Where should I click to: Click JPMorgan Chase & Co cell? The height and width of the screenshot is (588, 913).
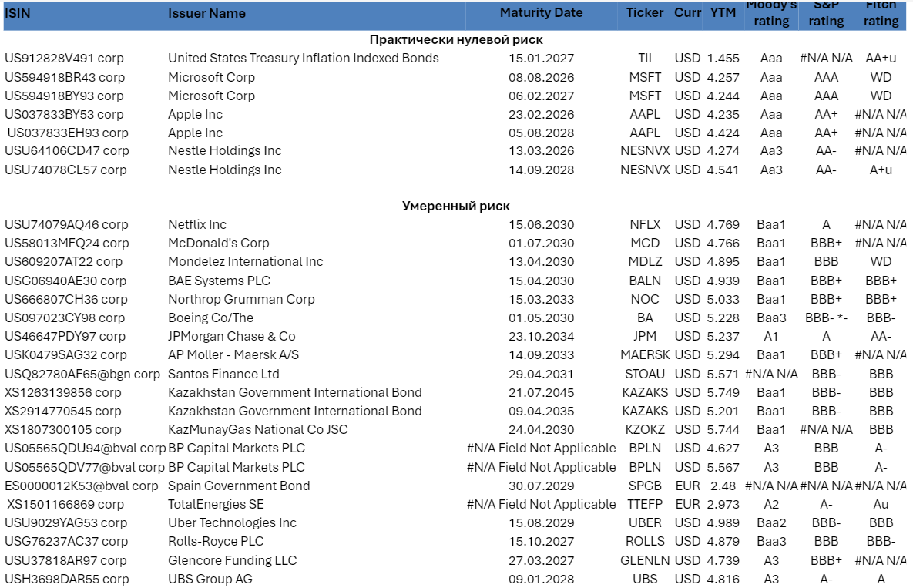click(x=232, y=337)
